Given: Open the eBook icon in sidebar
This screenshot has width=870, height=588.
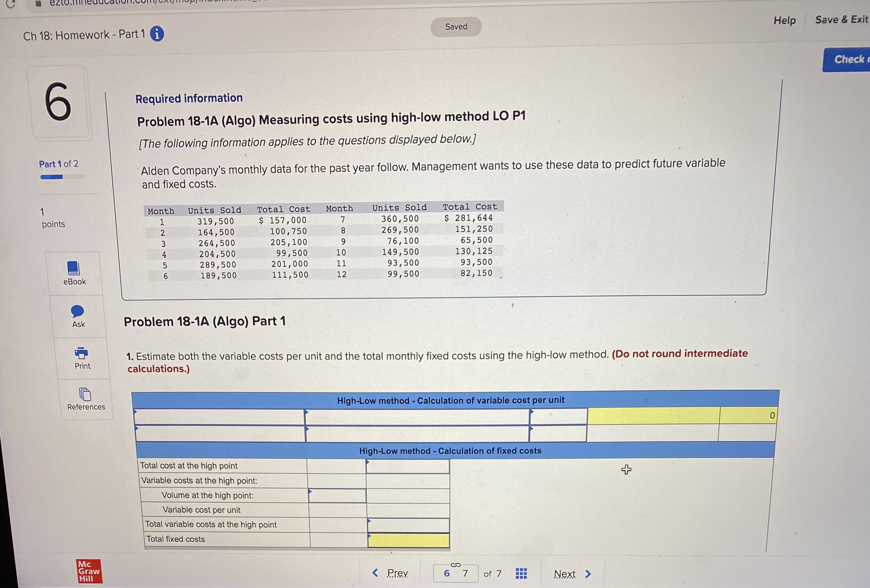Looking at the screenshot, I should click(73, 268).
